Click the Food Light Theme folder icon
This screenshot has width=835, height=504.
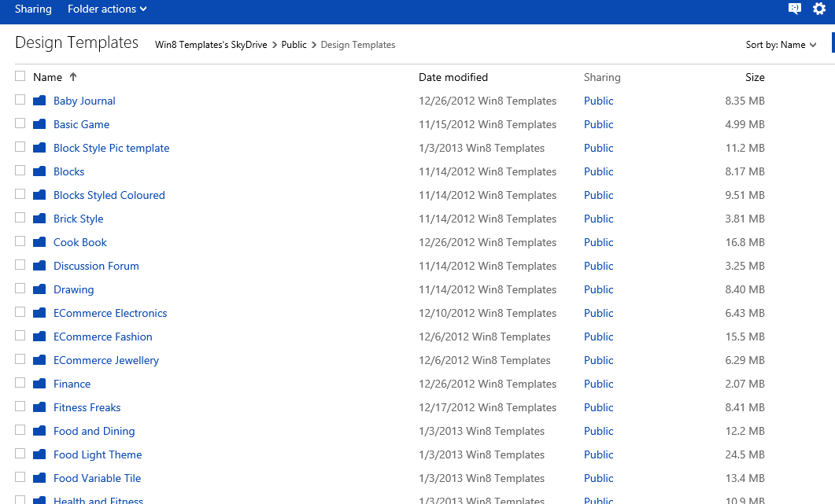click(x=39, y=454)
